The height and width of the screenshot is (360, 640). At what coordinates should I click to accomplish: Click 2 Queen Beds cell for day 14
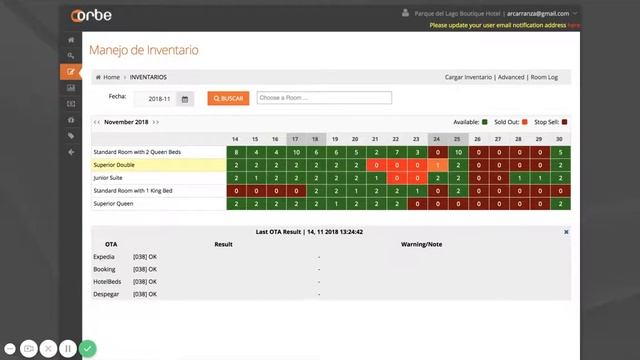click(236, 152)
